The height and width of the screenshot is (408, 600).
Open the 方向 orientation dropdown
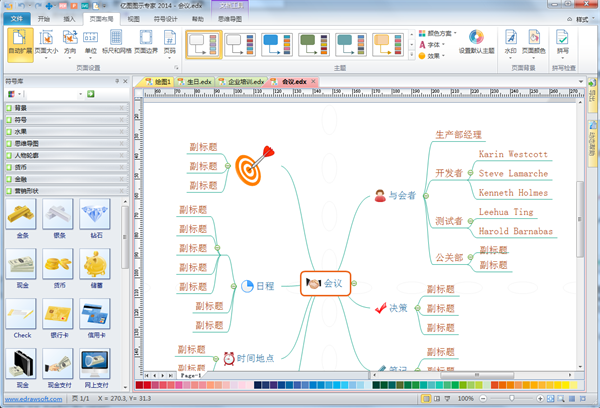70,44
